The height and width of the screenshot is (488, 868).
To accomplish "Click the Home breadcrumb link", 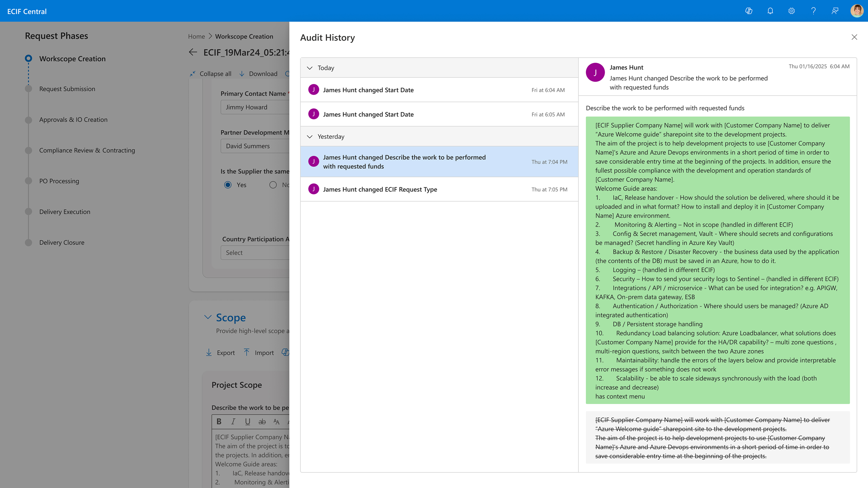I will 197,36.
